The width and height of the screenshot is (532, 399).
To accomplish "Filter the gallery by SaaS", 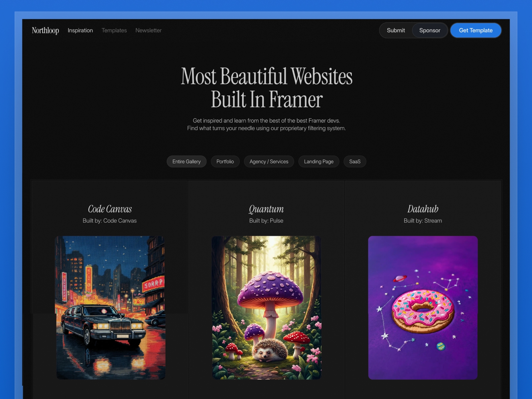I will [355, 162].
